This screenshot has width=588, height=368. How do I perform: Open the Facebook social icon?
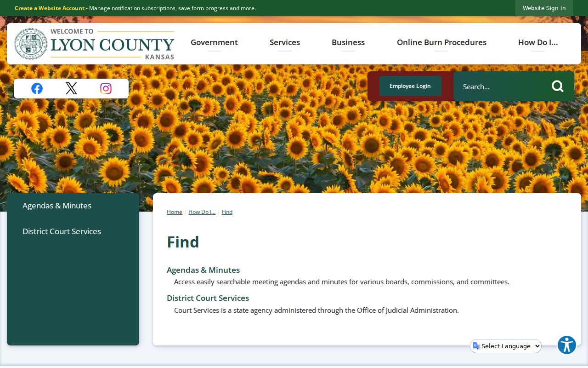coord(37,88)
